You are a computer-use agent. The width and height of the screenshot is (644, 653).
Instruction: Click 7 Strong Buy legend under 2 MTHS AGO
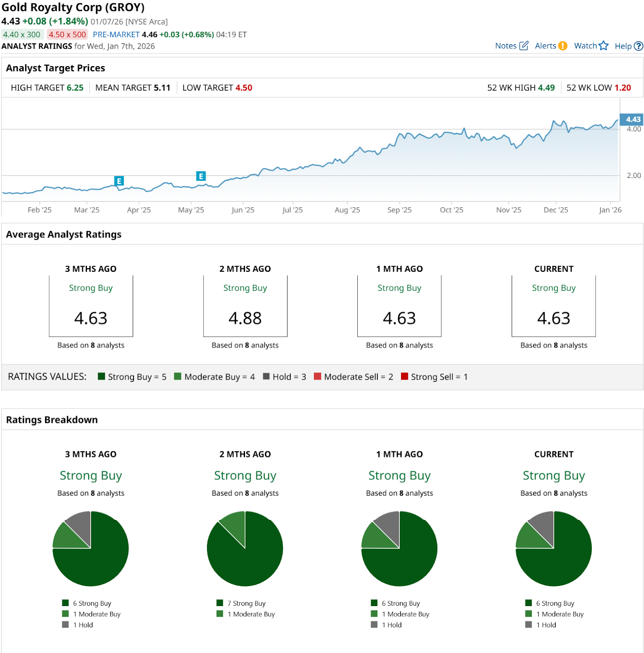[x=246, y=603]
